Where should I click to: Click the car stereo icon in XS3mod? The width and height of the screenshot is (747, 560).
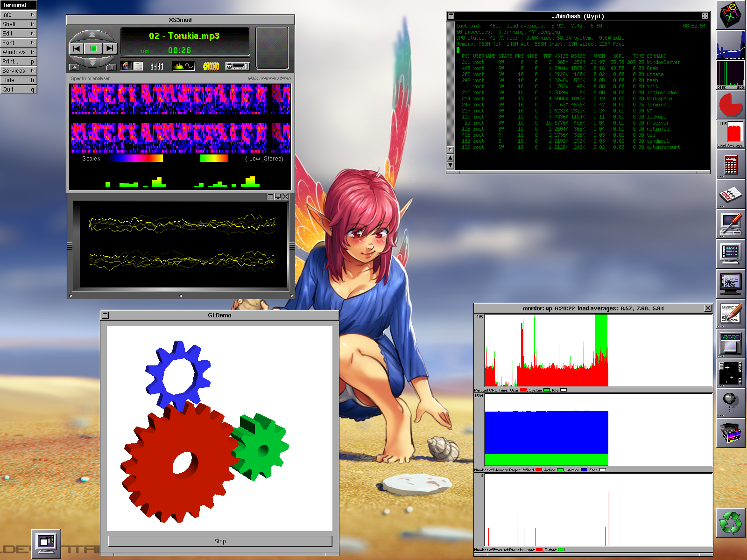[x=237, y=66]
